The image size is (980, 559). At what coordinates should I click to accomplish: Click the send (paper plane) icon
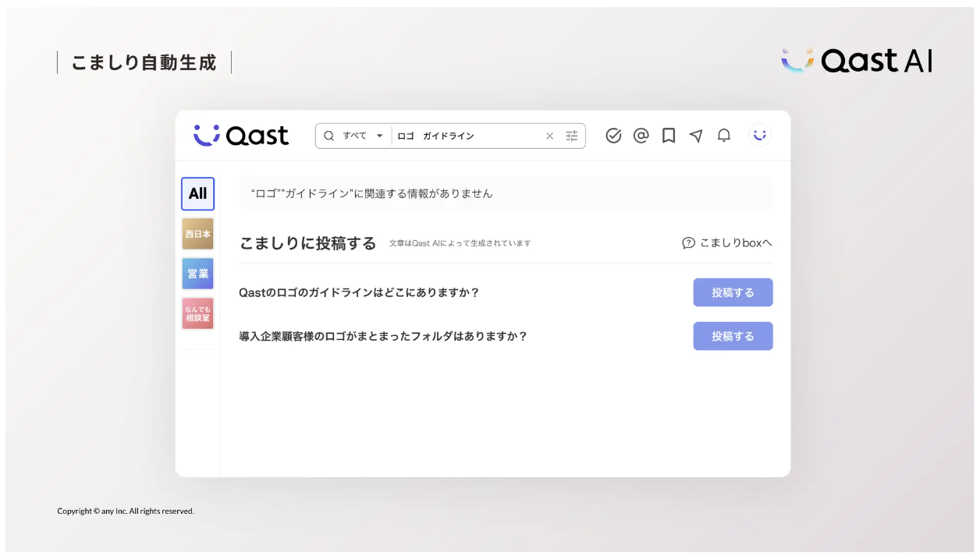click(696, 135)
